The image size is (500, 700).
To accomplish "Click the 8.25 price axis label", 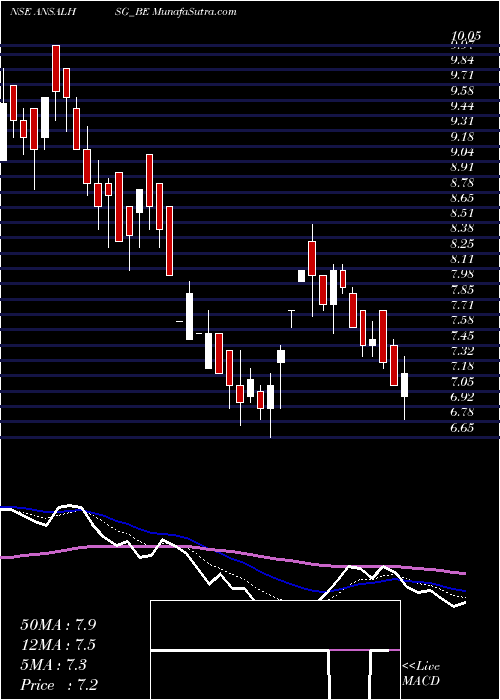I will 462,244.
